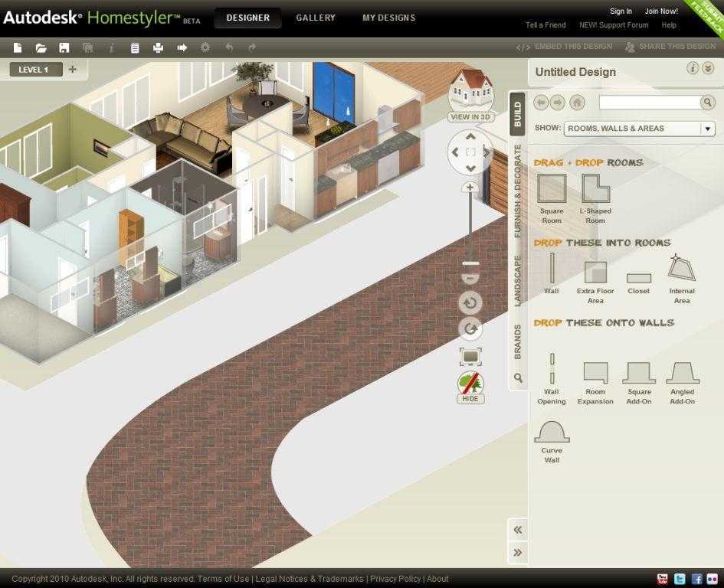
Task: Open the Tell a Friend link
Action: coord(545,25)
